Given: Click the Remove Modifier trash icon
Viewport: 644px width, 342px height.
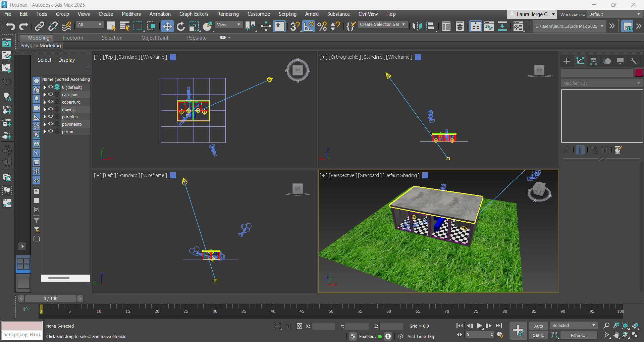Looking at the screenshot, I should pos(604,150).
